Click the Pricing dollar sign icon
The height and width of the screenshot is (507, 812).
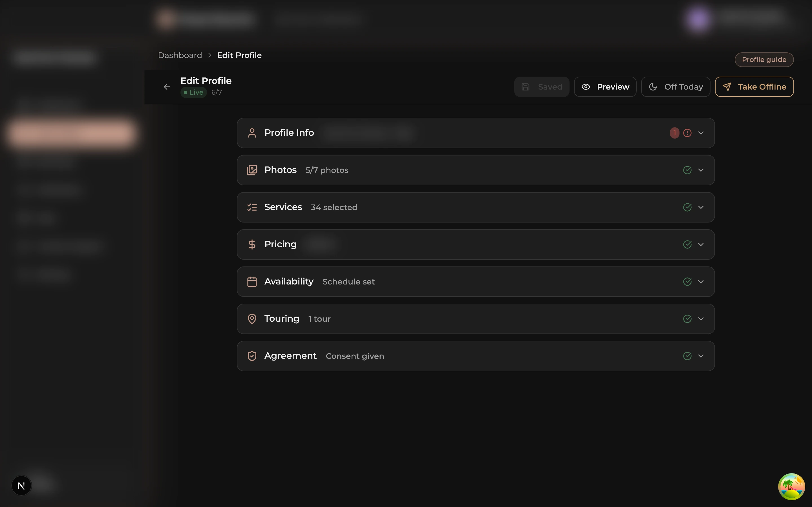click(x=252, y=244)
